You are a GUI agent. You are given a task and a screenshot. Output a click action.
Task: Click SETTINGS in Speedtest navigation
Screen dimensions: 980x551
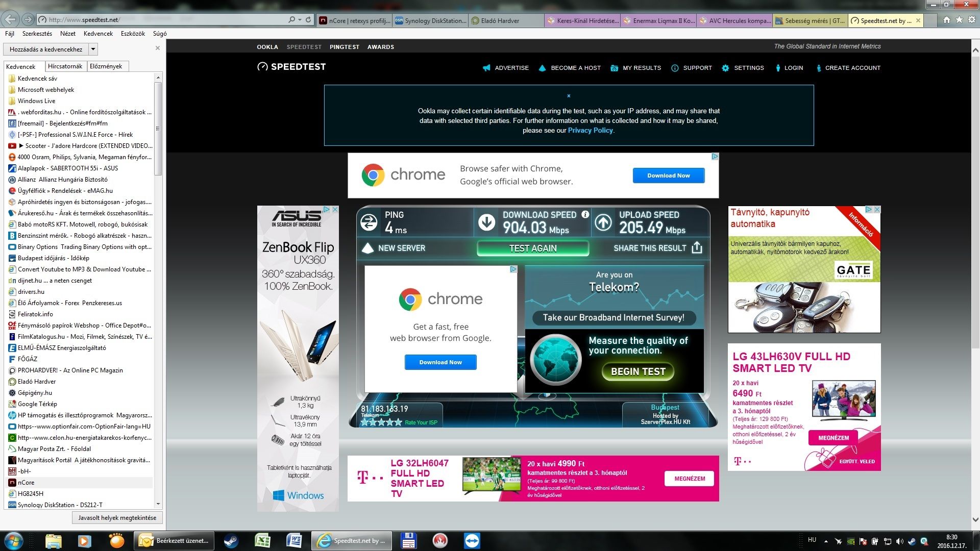(743, 68)
